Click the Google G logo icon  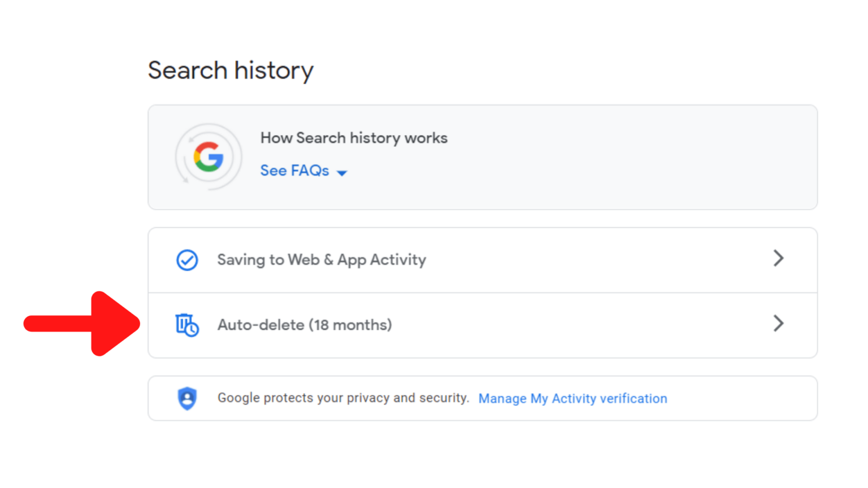click(209, 156)
